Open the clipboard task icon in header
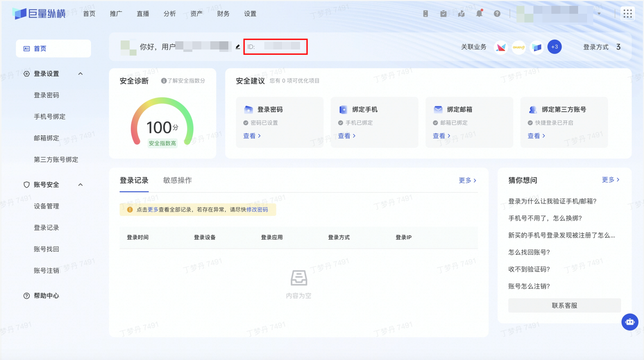 443,14
